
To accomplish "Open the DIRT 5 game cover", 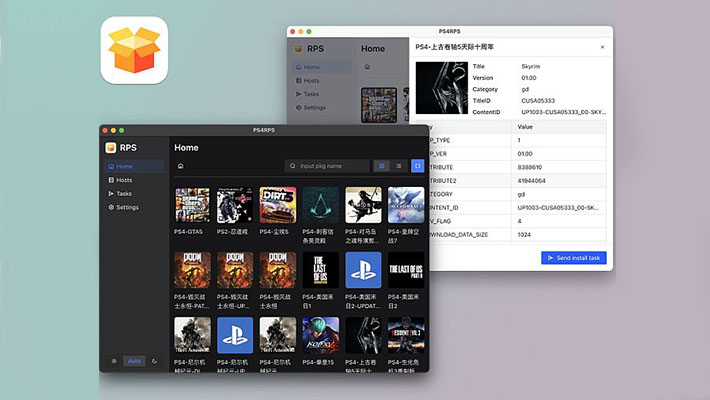I will (278, 205).
